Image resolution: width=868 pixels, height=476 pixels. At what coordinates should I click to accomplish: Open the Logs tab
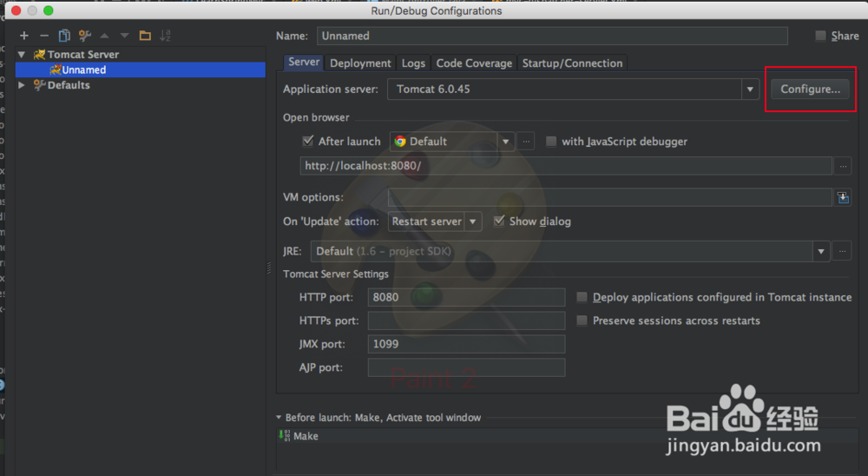point(413,63)
